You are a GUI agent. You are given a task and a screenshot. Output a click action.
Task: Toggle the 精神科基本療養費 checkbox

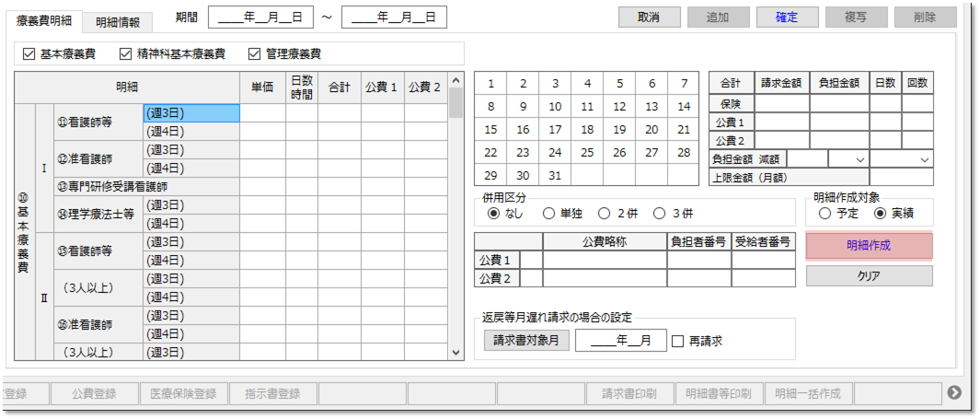click(125, 53)
